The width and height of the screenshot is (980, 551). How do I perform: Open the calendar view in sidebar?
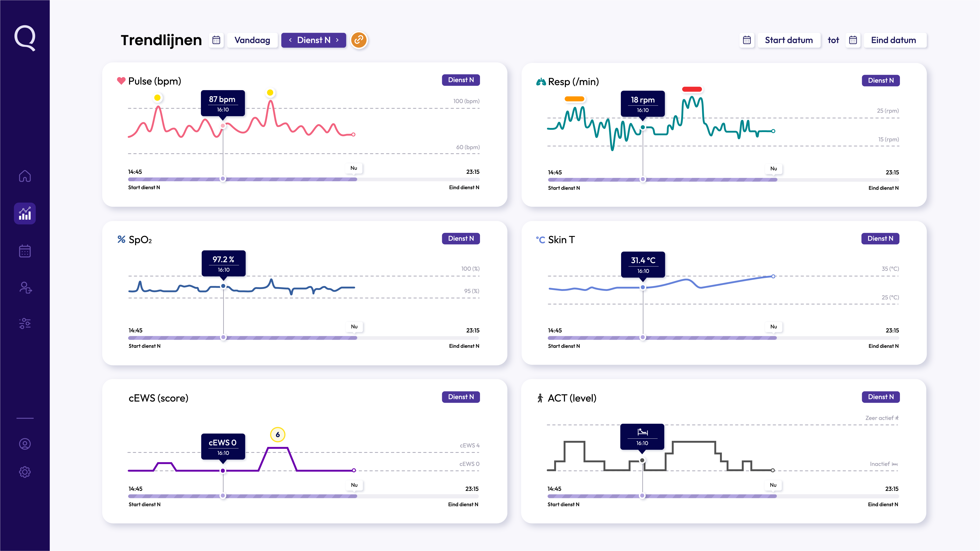tap(25, 251)
